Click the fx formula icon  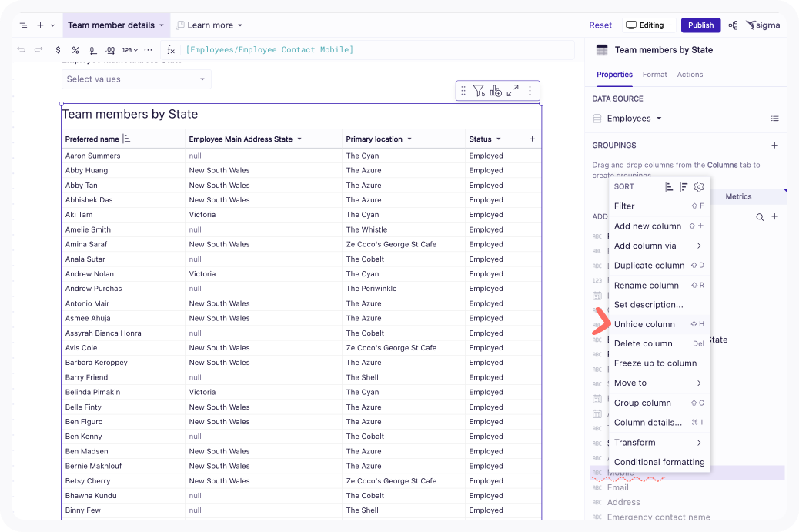(x=171, y=50)
